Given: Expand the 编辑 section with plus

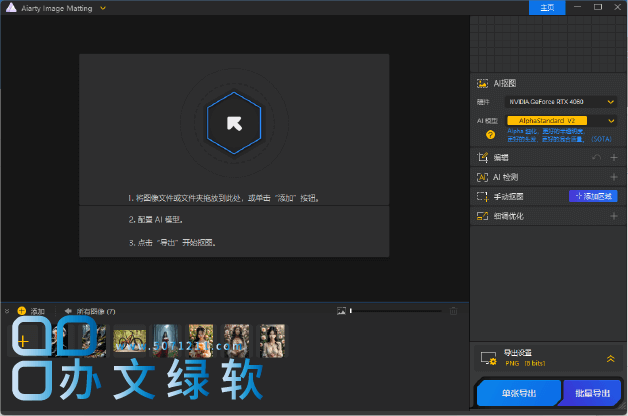Looking at the screenshot, I should (x=613, y=157).
